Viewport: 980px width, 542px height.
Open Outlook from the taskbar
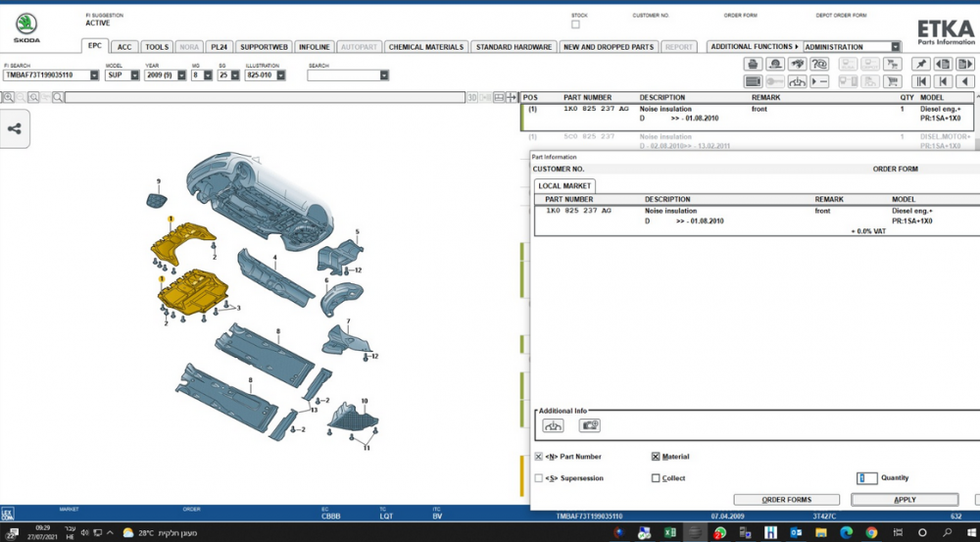pos(796,532)
